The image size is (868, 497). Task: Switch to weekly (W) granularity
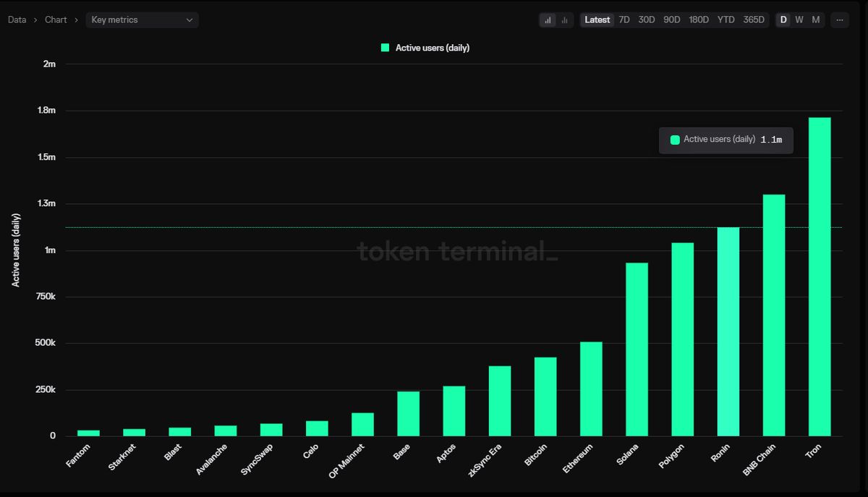(799, 20)
